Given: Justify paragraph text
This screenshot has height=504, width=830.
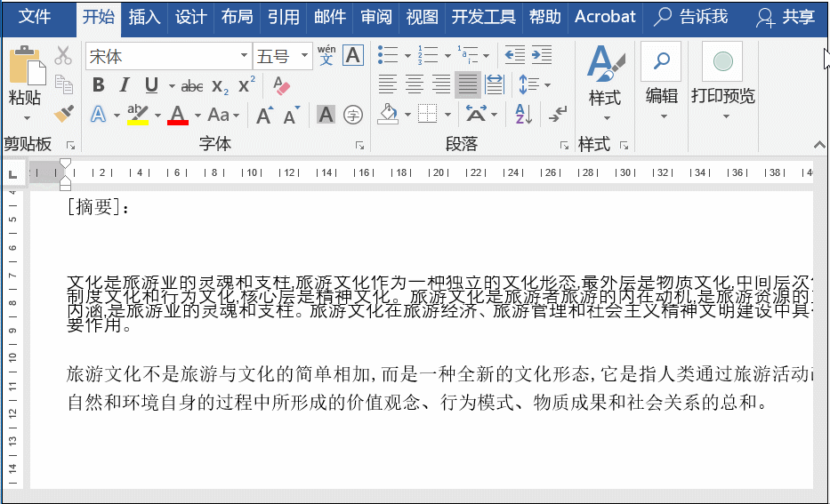Looking at the screenshot, I should tap(468, 84).
